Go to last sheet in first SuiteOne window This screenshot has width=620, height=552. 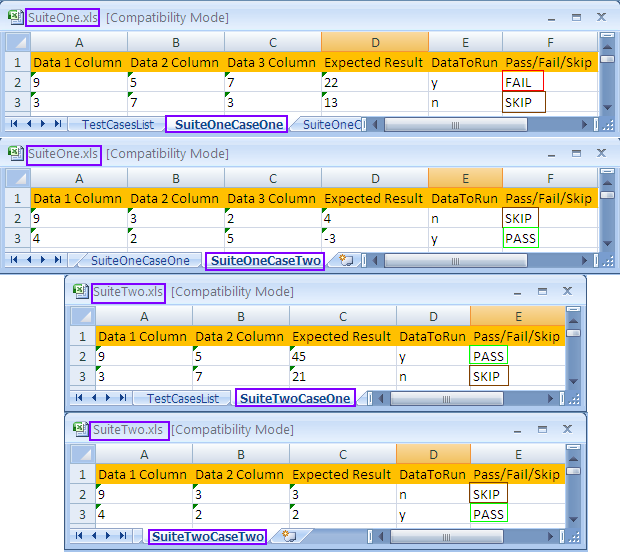[x=58, y=124]
